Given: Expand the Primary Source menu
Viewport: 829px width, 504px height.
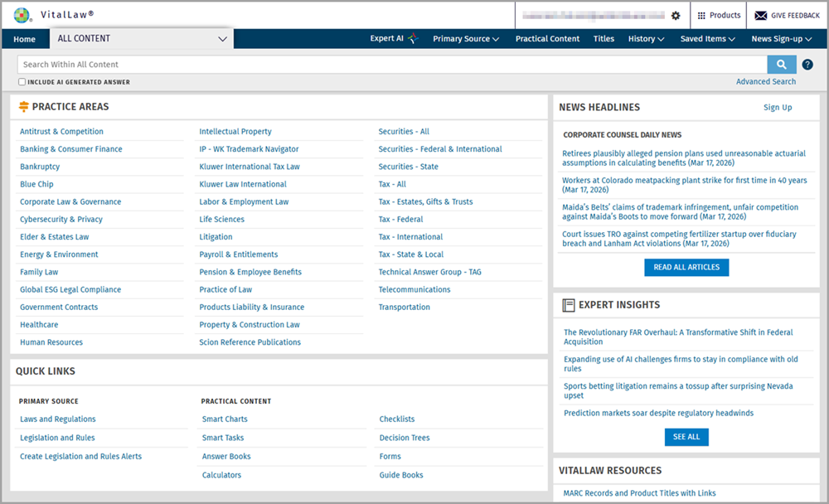Looking at the screenshot, I should pos(466,39).
